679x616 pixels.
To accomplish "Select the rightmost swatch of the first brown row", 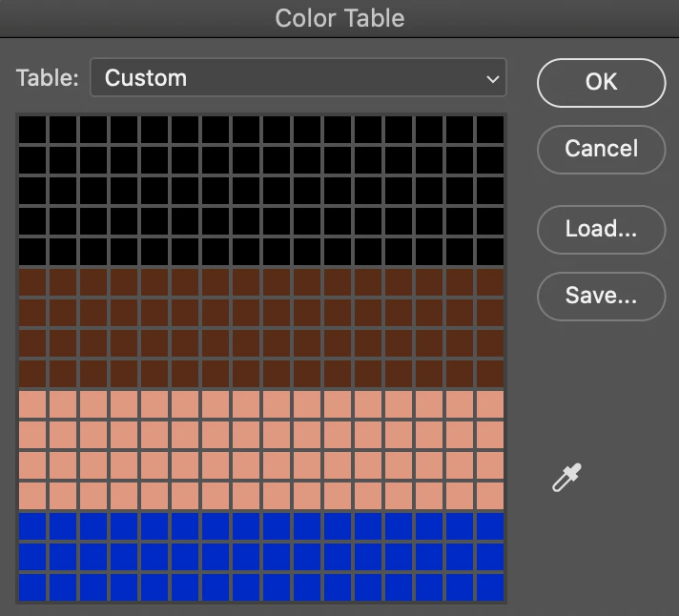I will click(x=490, y=281).
